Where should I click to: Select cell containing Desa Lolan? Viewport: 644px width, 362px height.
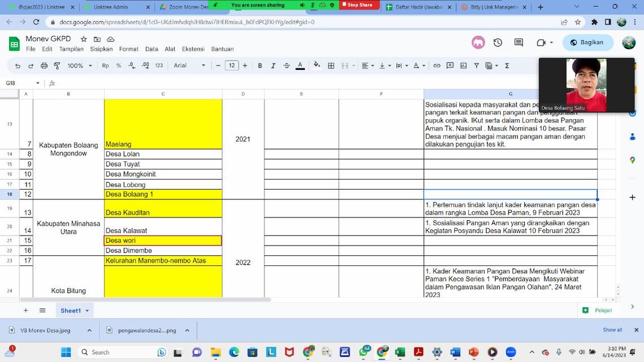[163, 154]
